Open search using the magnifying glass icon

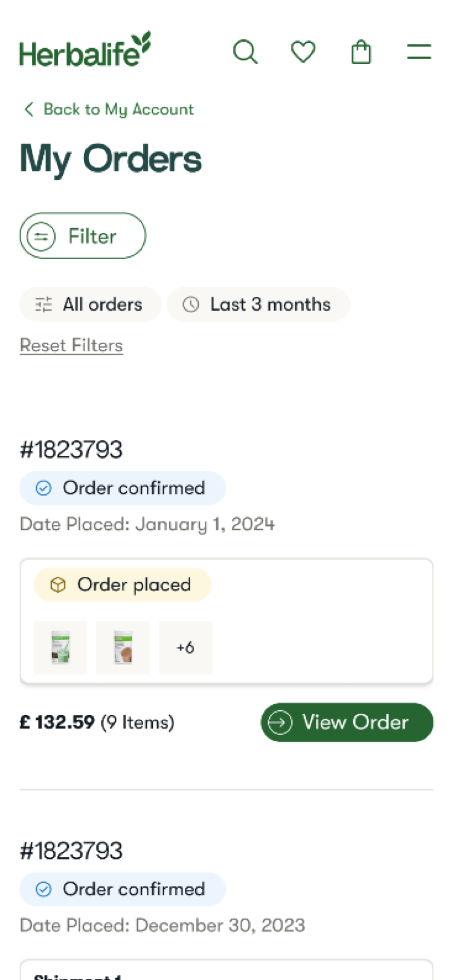[x=245, y=52]
